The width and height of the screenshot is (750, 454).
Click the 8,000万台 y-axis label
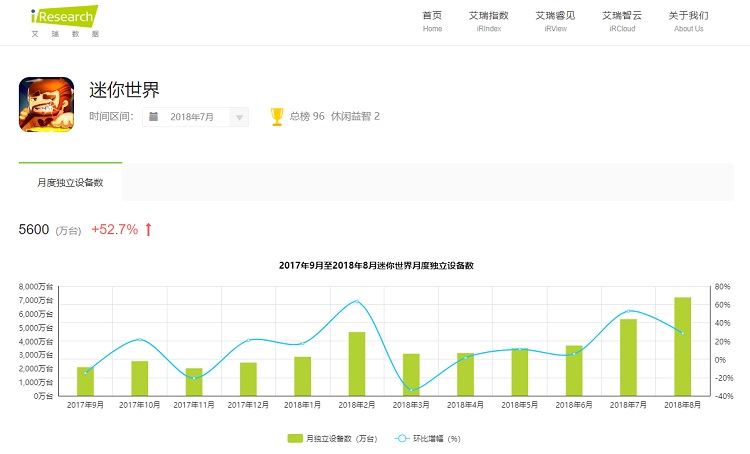pos(36,287)
